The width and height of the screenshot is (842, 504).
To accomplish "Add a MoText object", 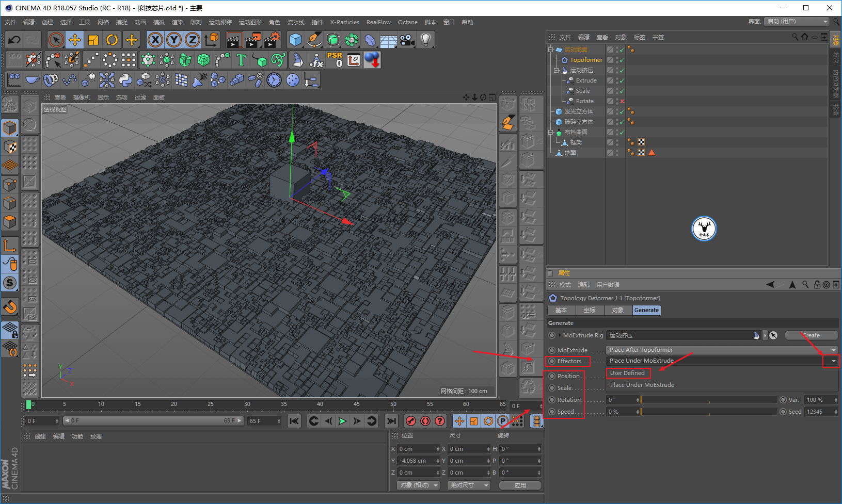I will pos(241,60).
